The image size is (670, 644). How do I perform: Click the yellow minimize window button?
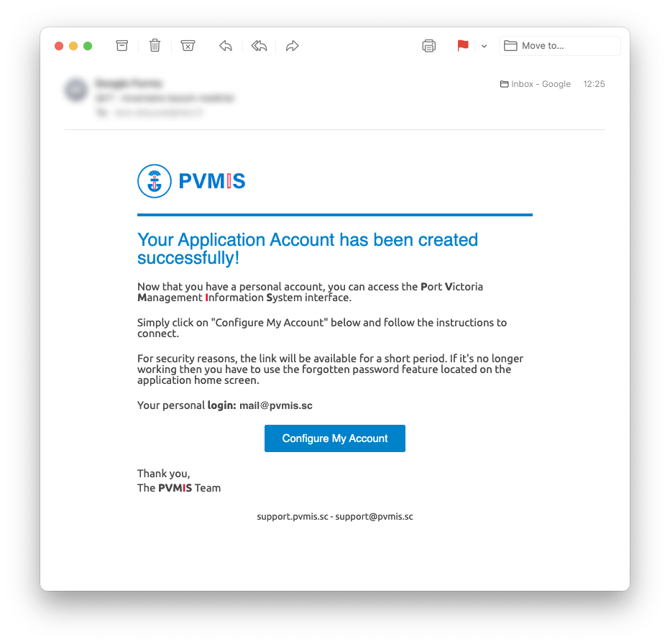point(73,46)
